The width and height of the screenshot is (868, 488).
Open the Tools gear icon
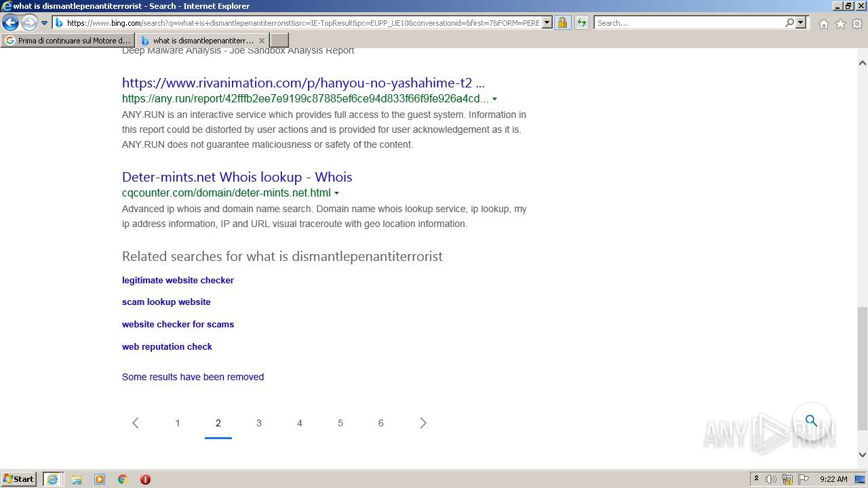(856, 24)
